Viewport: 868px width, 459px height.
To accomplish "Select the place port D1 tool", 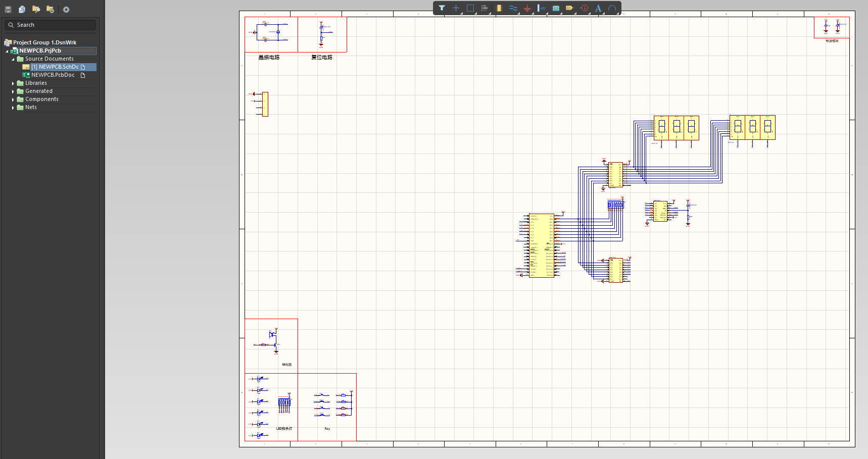I will click(570, 8).
